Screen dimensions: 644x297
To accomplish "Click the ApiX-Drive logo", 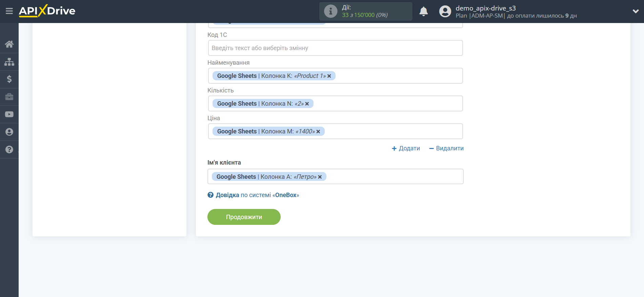I will [47, 11].
